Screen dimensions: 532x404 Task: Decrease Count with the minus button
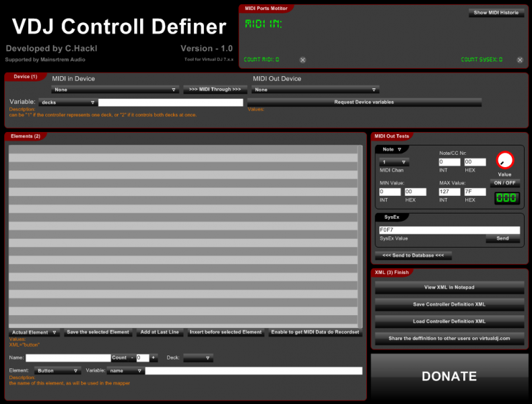[132, 358]
